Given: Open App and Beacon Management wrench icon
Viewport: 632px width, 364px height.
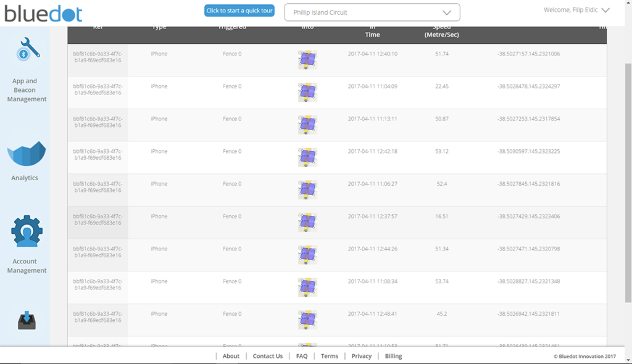Looking at the screenshot, I should click(28, 49).
